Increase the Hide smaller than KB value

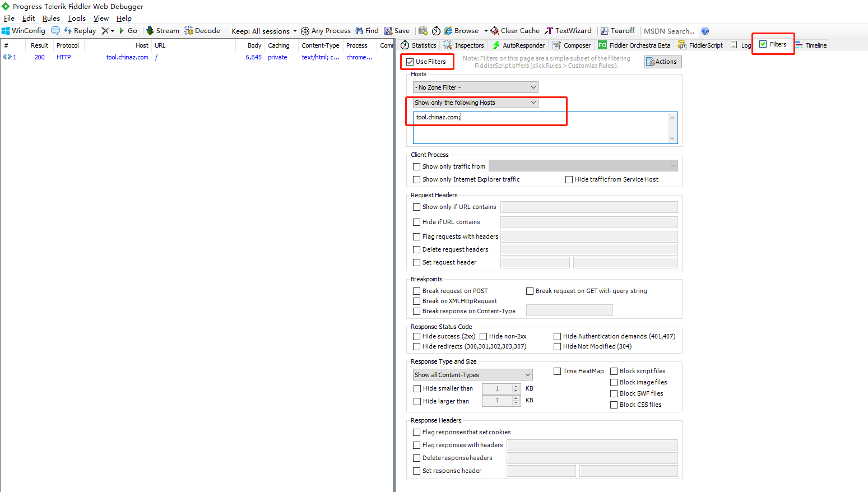click(516, 386)
